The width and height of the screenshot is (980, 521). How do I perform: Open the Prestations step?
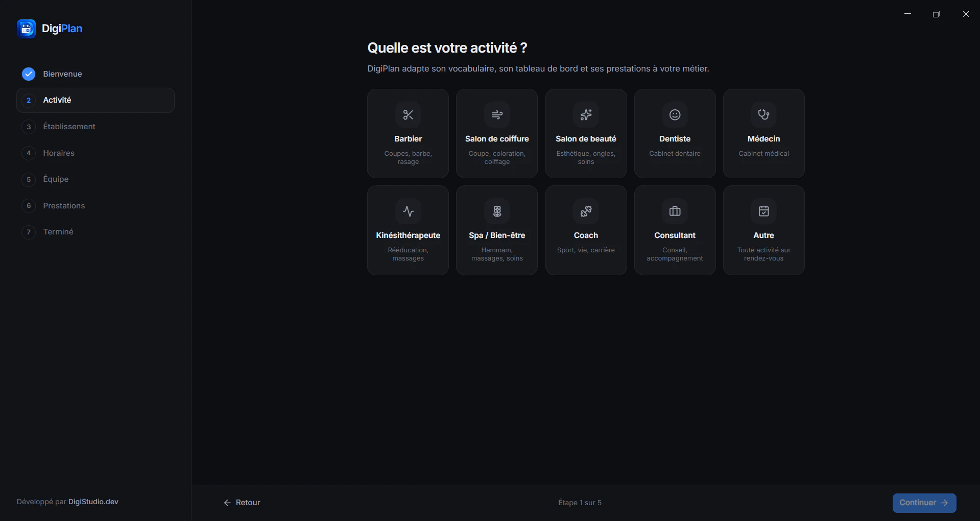[95, 205]
